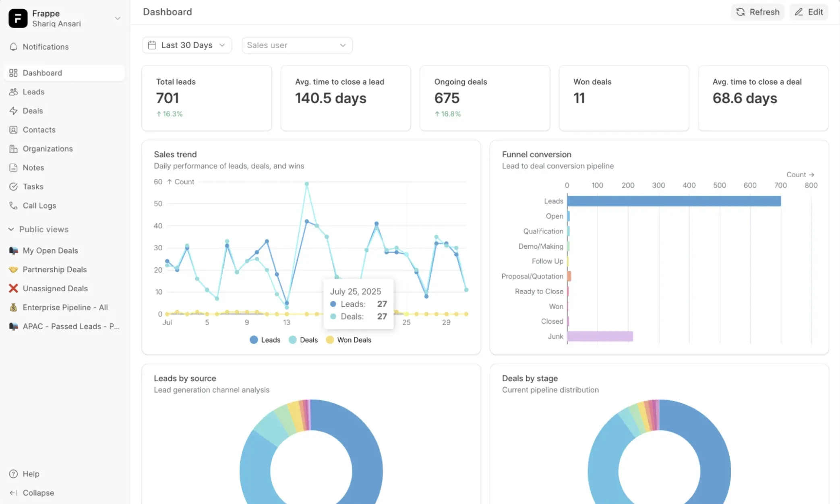Open Organizations in the sidebar
840x504 pixels.
(x=64, y=149)
